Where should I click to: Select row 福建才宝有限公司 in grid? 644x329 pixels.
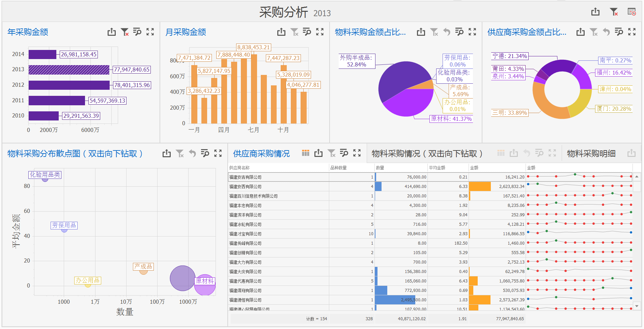pos(430,234)
